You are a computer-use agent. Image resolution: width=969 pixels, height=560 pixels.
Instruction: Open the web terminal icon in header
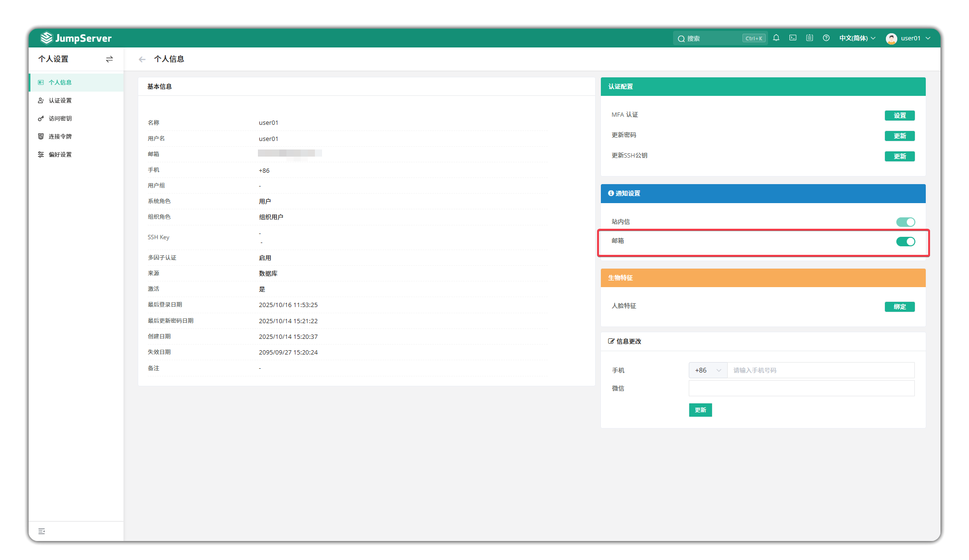tap(793, 38)
